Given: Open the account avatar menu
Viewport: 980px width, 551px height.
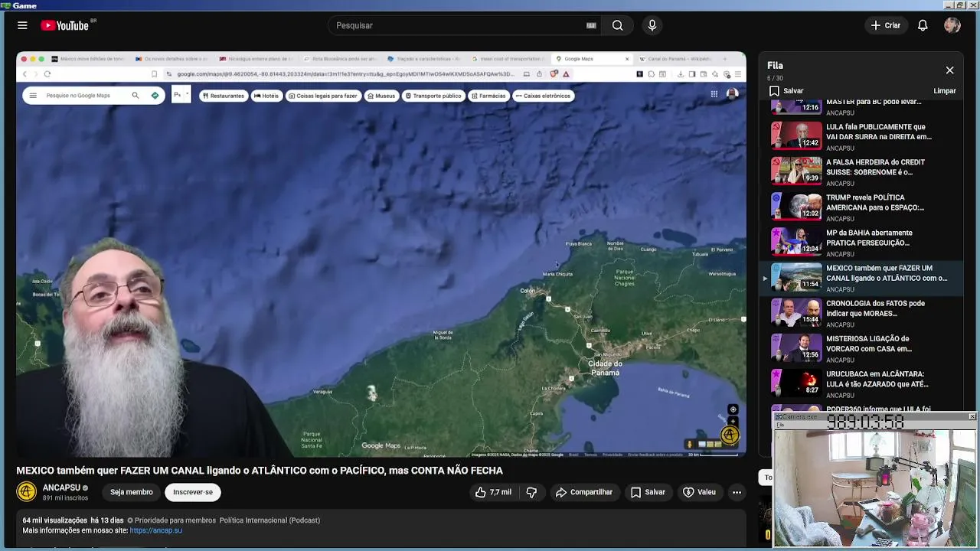Looking at the screenshot, I should [952, 25].
